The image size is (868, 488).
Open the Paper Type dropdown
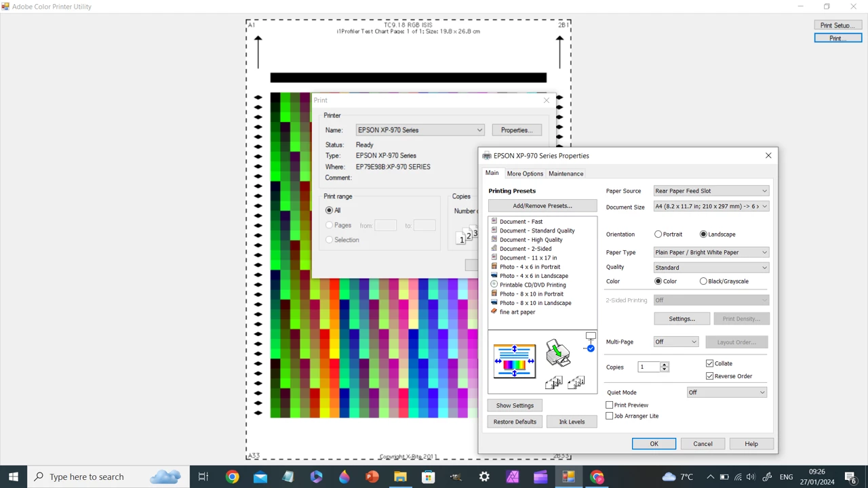(x=711, y=252)
